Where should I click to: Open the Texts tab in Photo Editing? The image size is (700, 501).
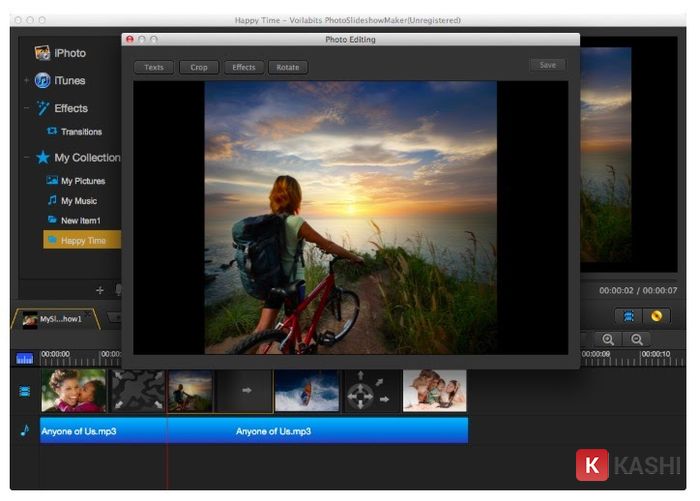154,67
